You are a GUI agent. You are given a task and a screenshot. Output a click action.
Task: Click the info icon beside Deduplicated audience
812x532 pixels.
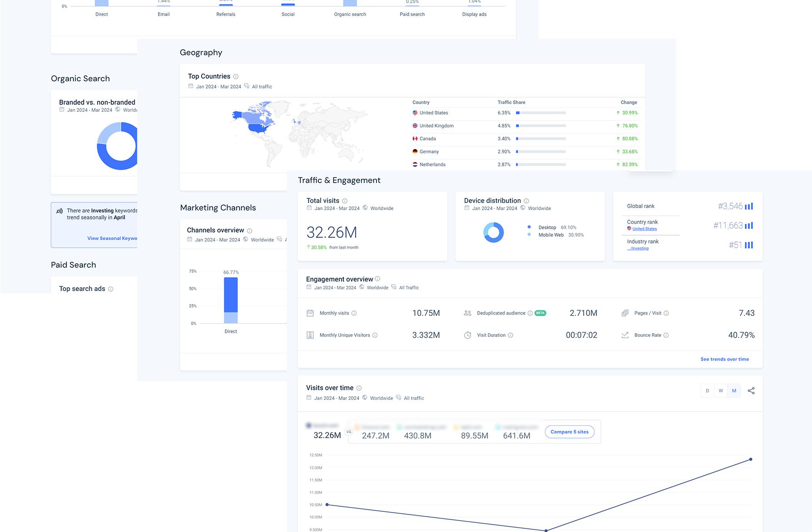530,313
